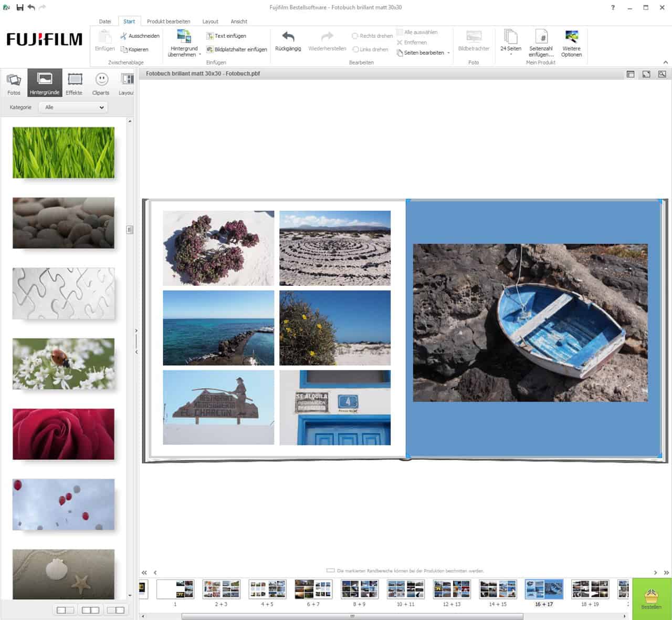
Task: Open the Cliparts smiley panel
Action: pyautogui.click(x=101, y=80)
